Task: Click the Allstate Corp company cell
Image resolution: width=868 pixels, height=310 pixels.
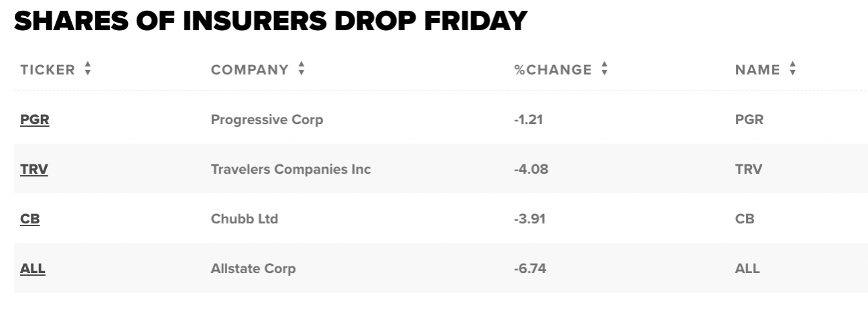Action: click(x=253, y=268)
